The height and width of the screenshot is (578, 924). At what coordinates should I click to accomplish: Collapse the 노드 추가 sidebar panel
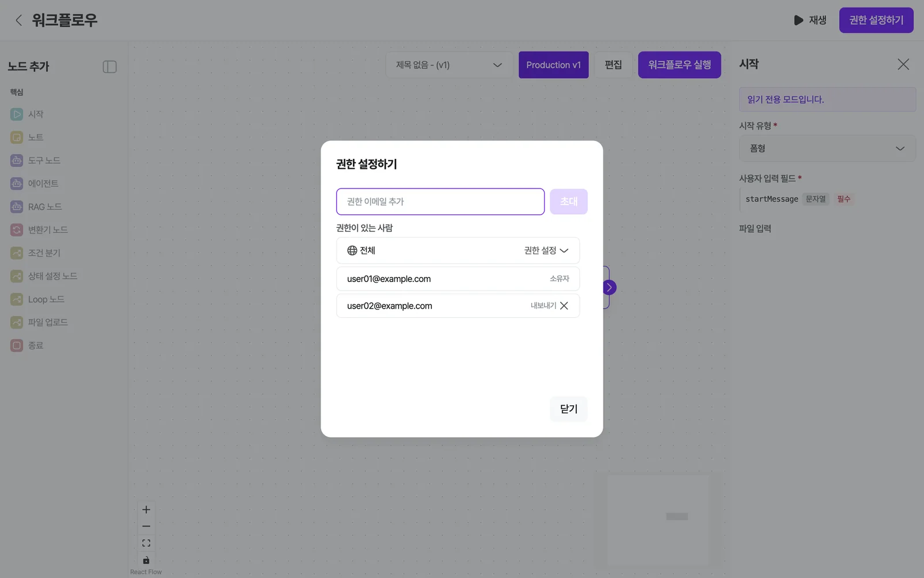pyautogui.click(x=110, y=66)
